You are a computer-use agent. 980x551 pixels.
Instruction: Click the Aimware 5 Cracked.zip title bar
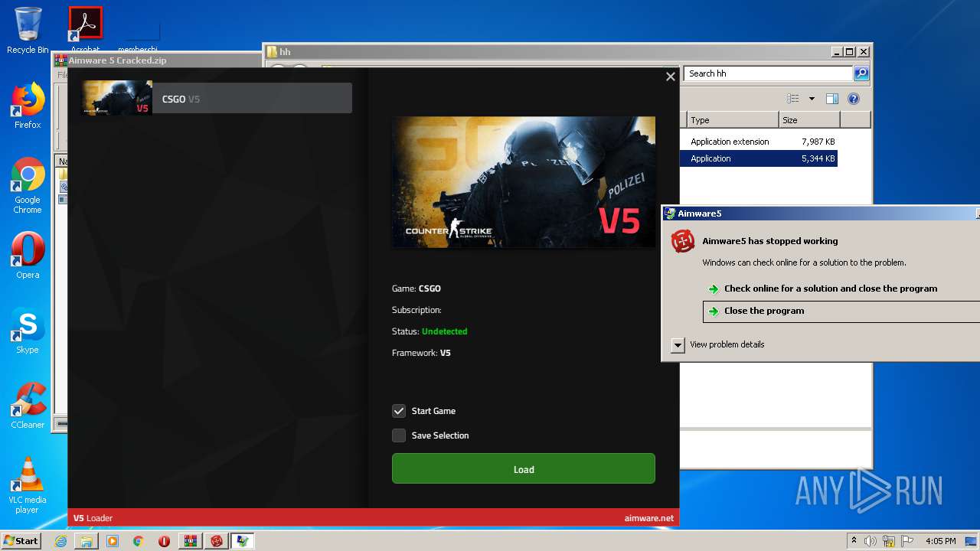click(156, 60)
